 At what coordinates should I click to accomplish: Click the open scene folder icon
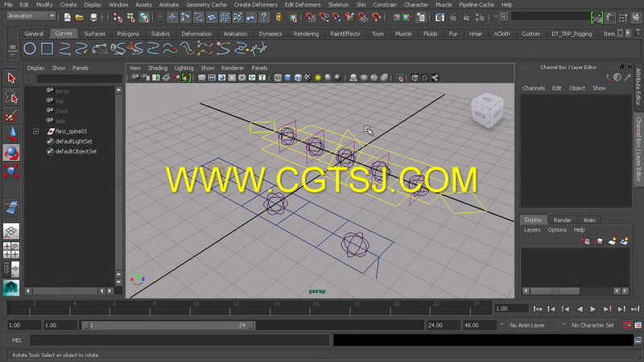pos(80,17)
